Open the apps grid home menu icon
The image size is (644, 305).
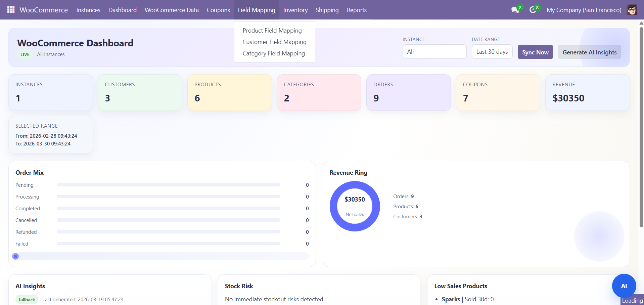click(11, 10)
